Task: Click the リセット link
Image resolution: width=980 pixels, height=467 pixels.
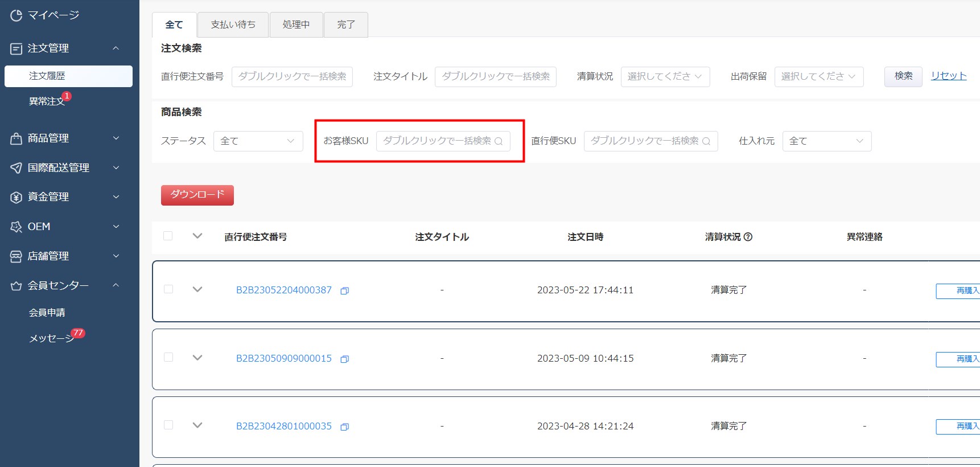Action: click(x=949, y=76)
